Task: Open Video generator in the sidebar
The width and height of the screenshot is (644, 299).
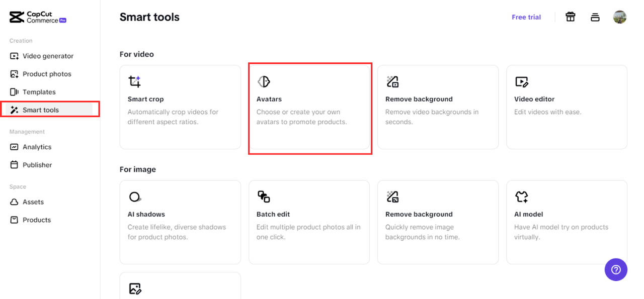Action: pyautogui.click(x=48, y=56)
